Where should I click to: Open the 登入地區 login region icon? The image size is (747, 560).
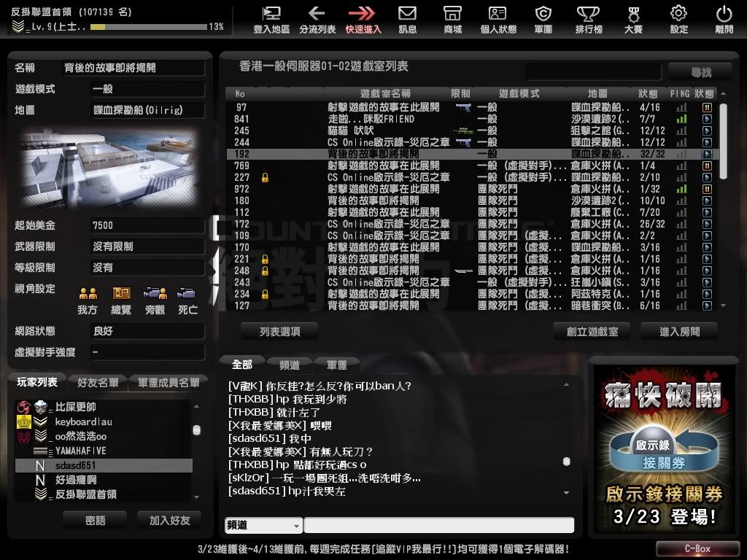pyautogui.click(x=271, y=14)
